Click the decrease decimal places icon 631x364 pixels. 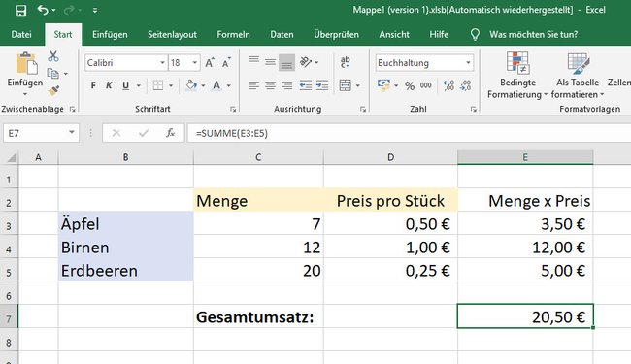click(x=466, y=85)
